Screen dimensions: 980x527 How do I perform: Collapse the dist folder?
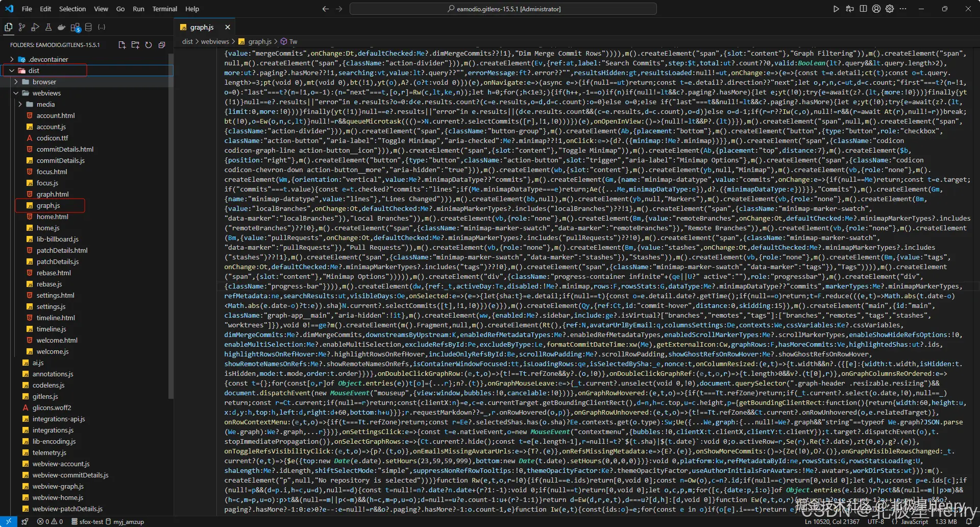tap(12, 70)
